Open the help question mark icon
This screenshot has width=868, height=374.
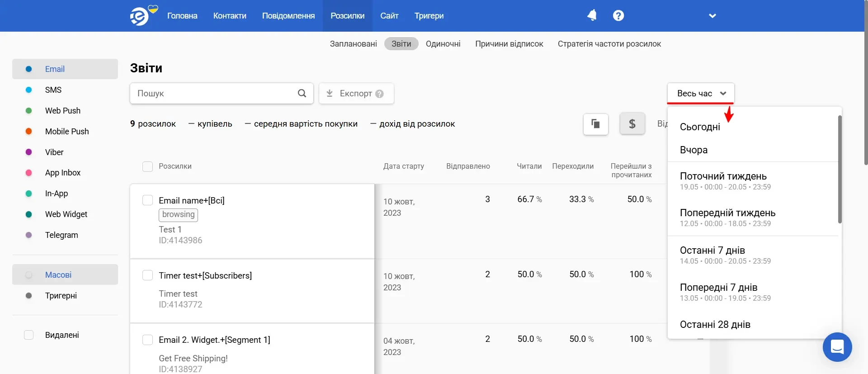click(x=618, y=15)
